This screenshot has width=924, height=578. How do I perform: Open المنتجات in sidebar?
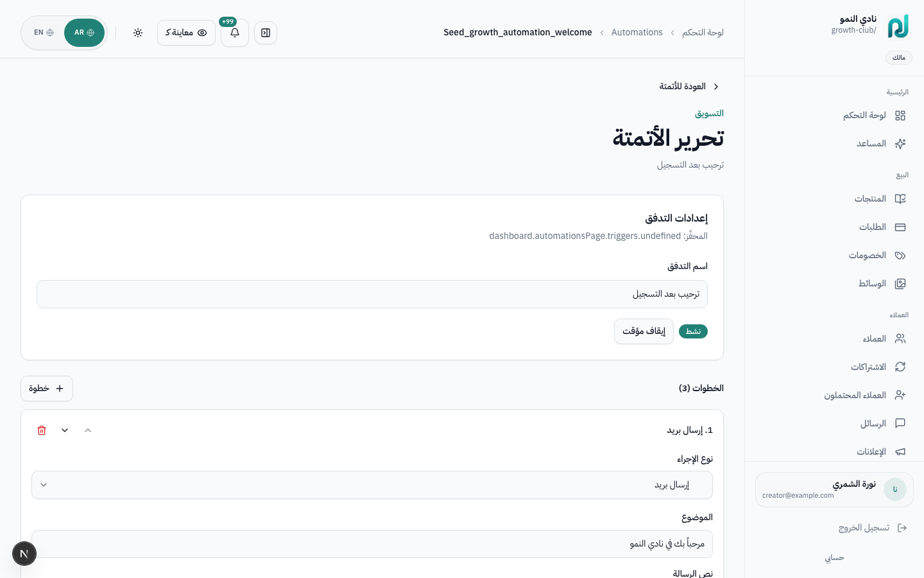(834, 199)
